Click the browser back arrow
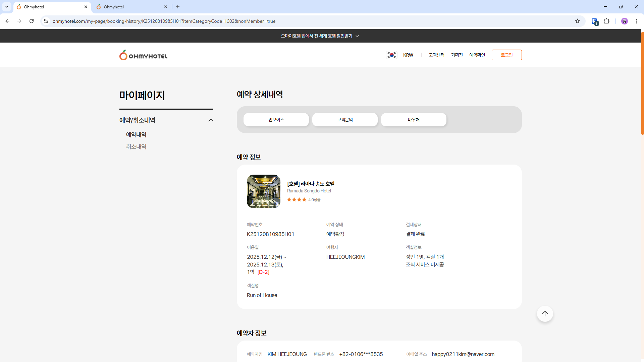This screenshot has height=362, width=644. pos(7,21)
